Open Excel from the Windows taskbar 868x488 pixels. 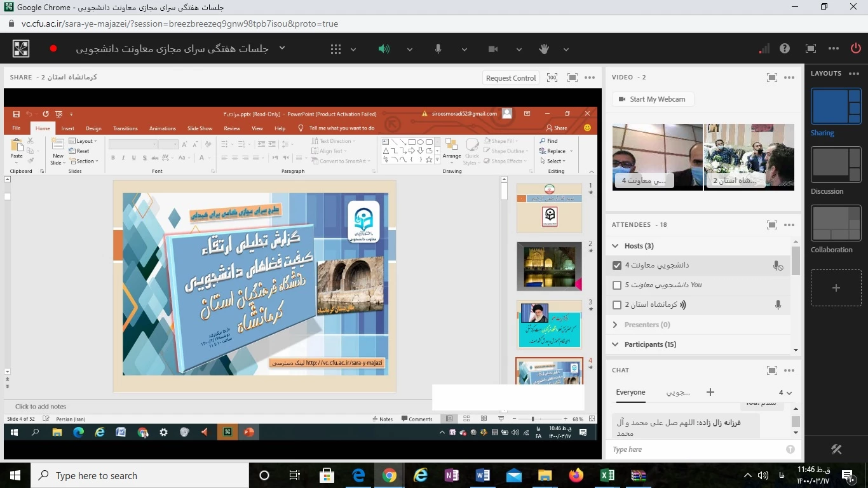click(607, 475)
